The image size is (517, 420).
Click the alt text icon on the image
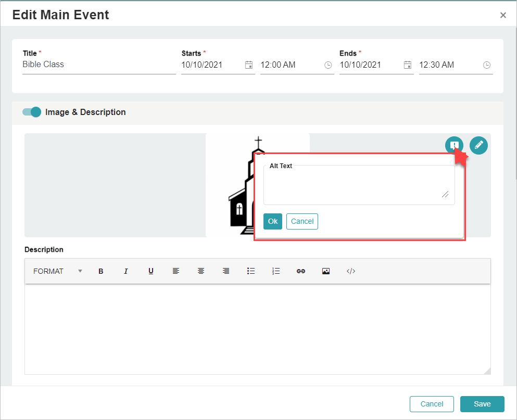(454, 145)
